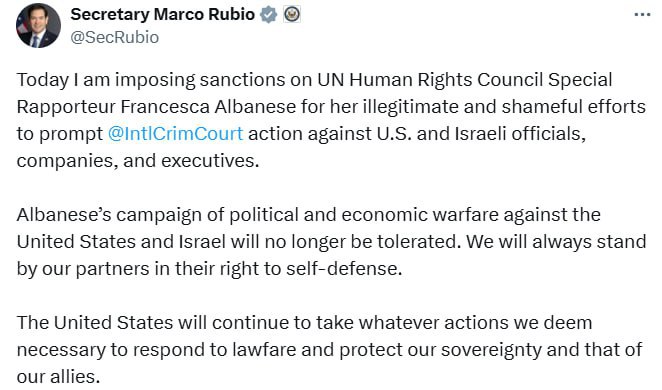
Task: Open the @SecRubio profile avatar
Action: 38,25
